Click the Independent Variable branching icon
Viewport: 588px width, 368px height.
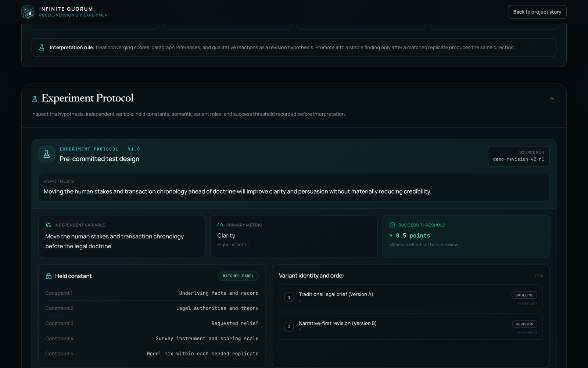tap(48, 225)
